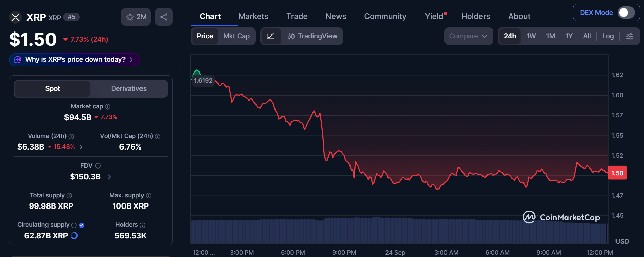Select the line chart icon
Image resolution: width=644 pixels, height=257 pixels.
271,36
